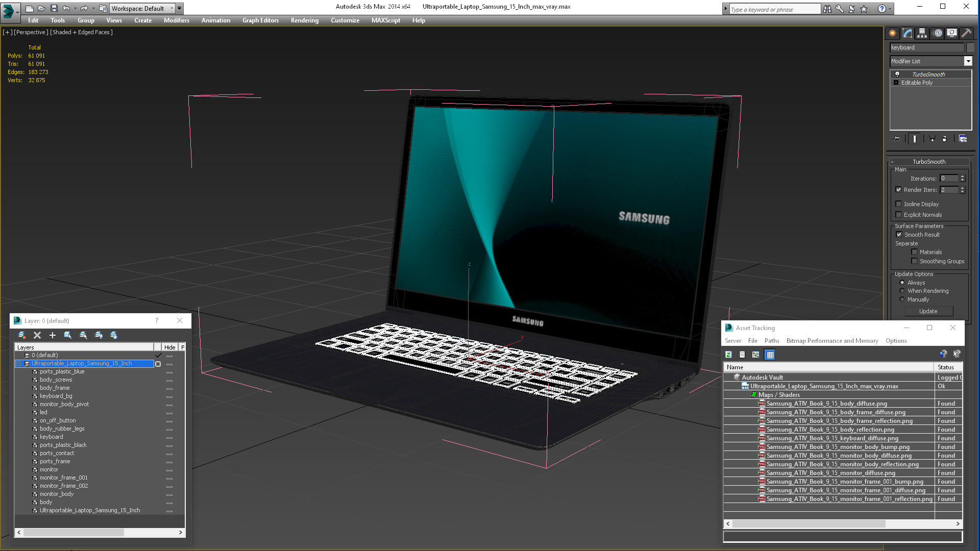The width and height of the screenshot is (980, 551).
Task: Click the Perspective viewport label
Action: pyautogui.click(x=31, y=32)
